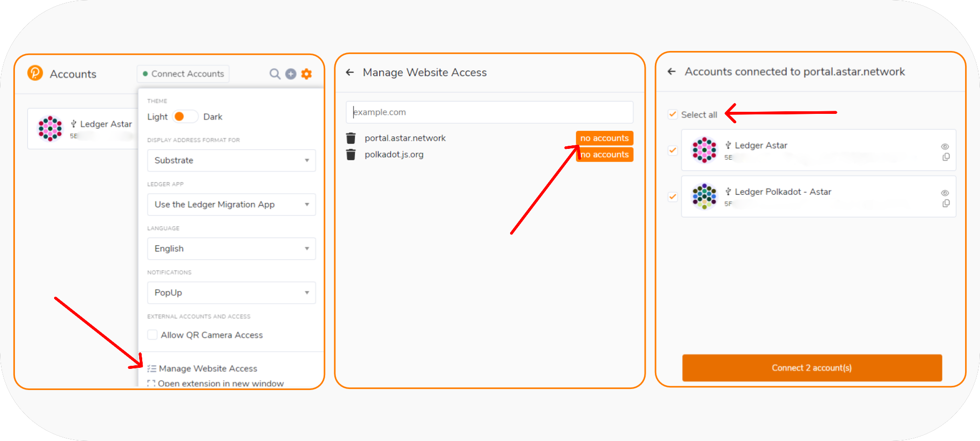The width and height of the screenshot is (980, 441).
Task: Click back arrow on Accounts connected page
Action: click(x=671, y=72)
